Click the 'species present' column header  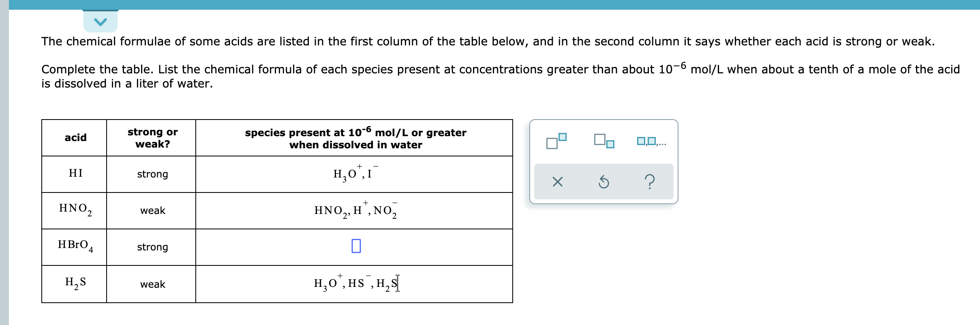click(x=355, y=139)
